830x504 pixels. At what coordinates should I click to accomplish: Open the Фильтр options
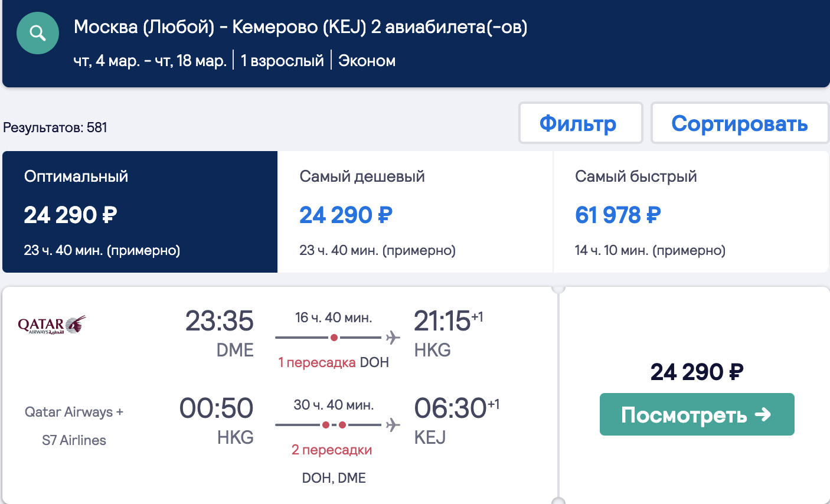[x=580, y=123]
